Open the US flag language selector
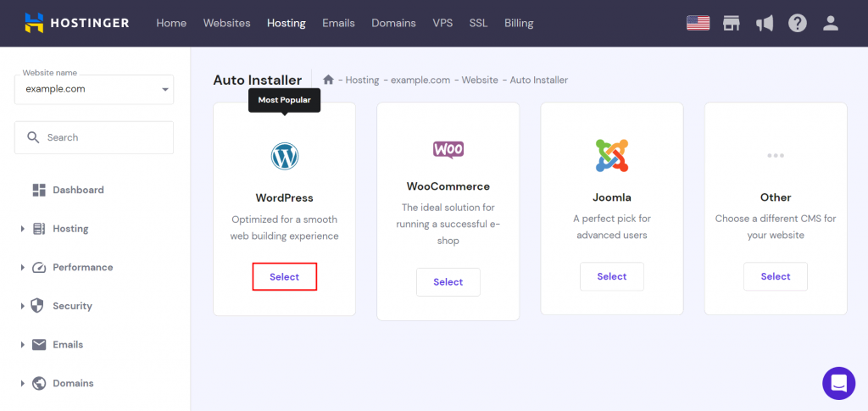868x411 pixels. tap(698, 23)
